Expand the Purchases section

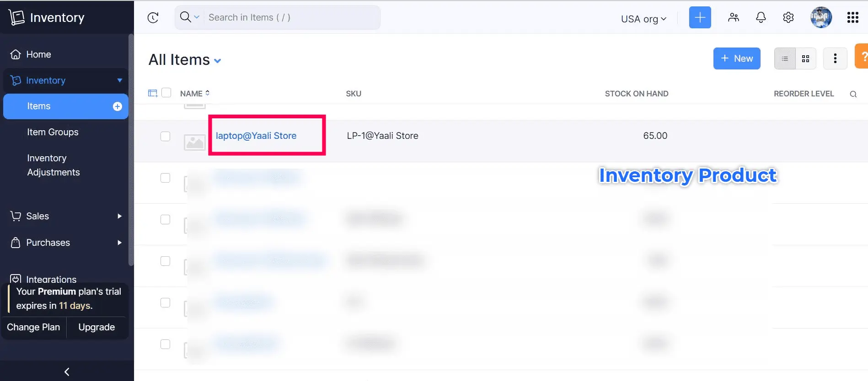point(119,243)
